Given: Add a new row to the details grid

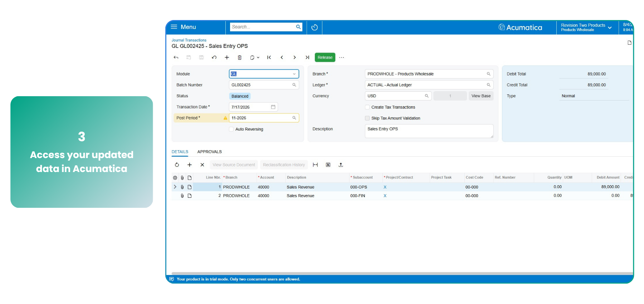Looking at the screenshot, I should pyautogui.click(x=190, y=165).
